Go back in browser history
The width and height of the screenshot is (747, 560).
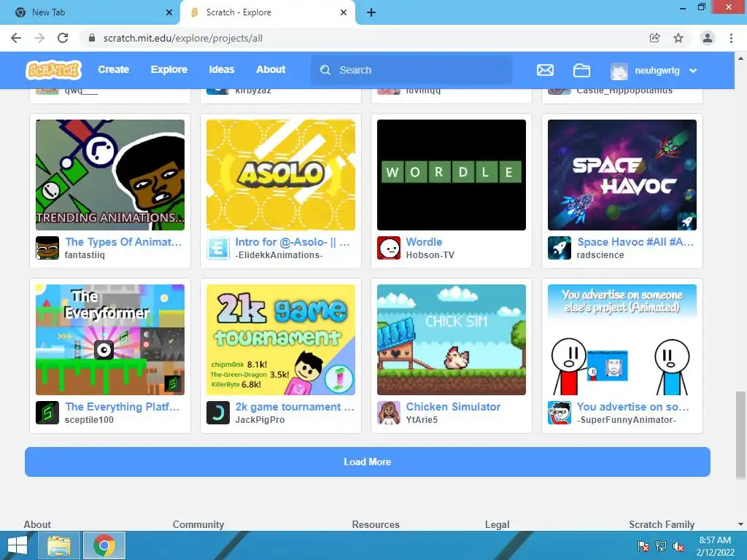click(16, 38)
